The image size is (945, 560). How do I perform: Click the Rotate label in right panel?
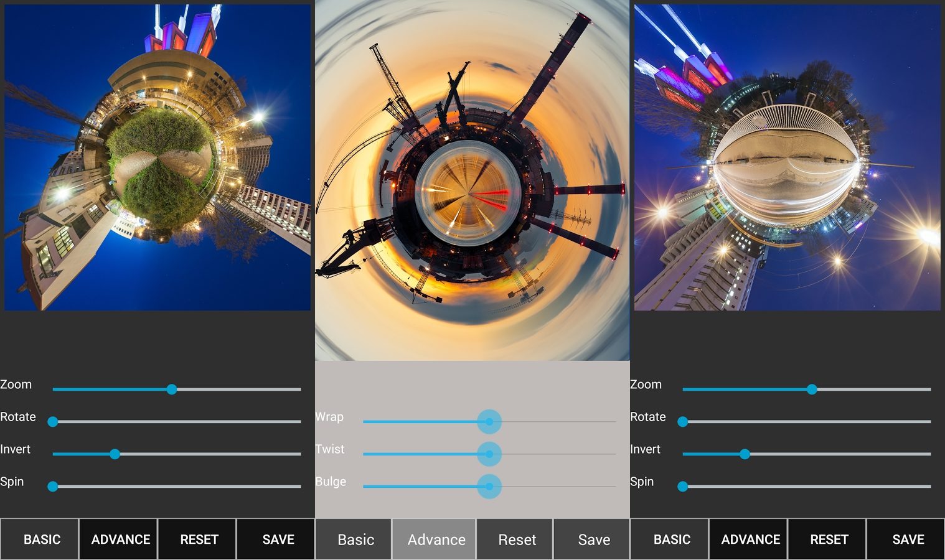coord(648,417)
